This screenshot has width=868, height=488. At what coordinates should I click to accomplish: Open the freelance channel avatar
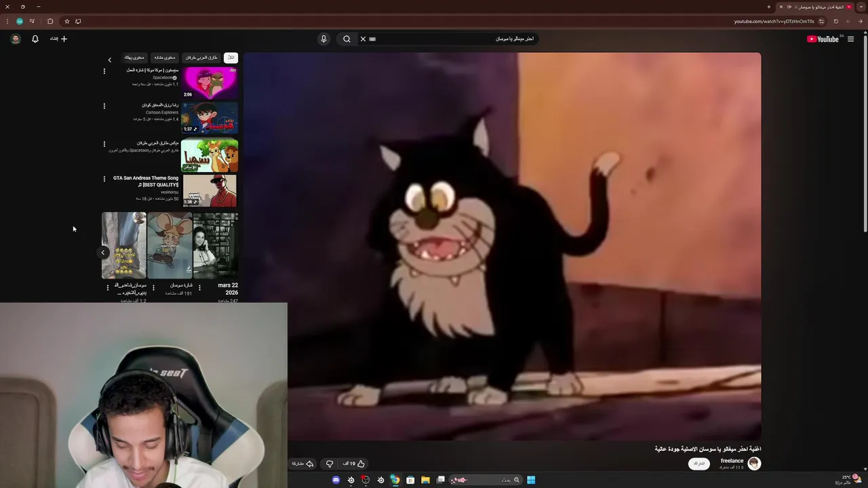754,464
